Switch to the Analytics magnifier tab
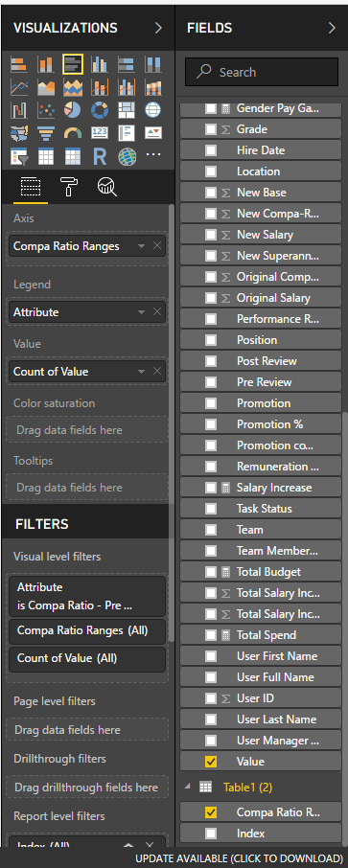 (106, 187)
